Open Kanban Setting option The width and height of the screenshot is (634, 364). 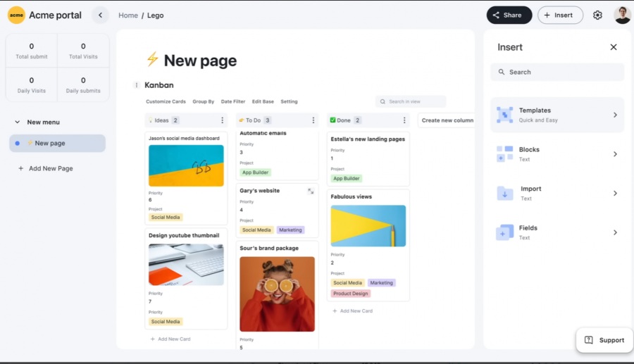pyautogui.click(x=289, y=102)
